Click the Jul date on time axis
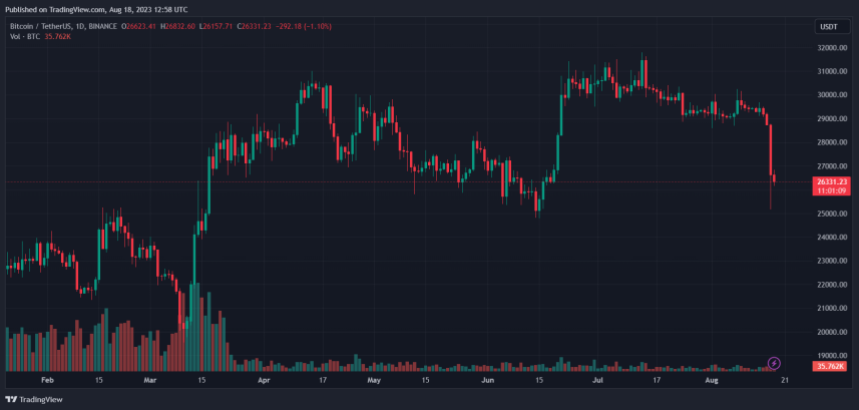Viewport: 859px width, 410px height. (x=598, y=381)
